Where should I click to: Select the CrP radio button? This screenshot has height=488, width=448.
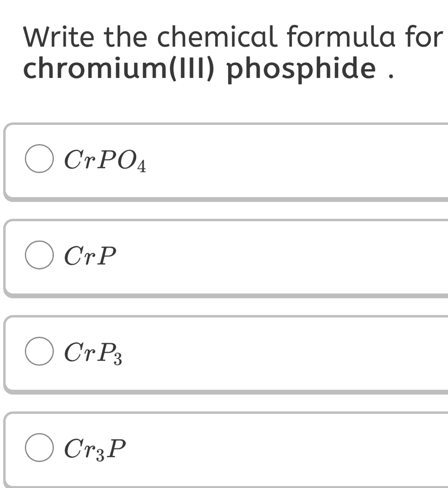click(39, 255)
